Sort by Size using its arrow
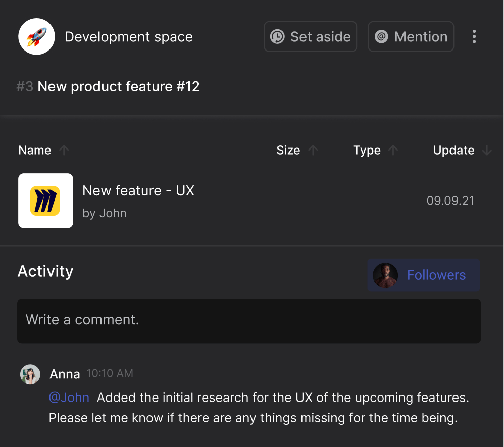Viewport: 504px width, 447px height. pos(313,150)
